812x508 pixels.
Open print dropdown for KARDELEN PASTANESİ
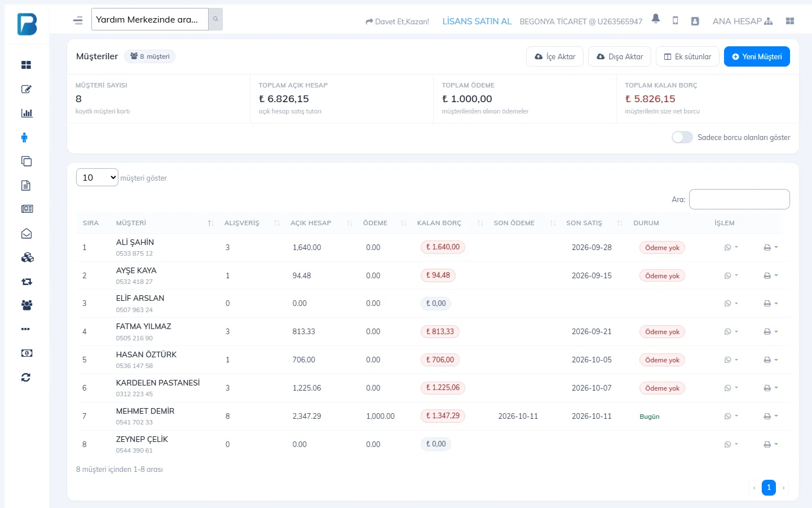771,388
